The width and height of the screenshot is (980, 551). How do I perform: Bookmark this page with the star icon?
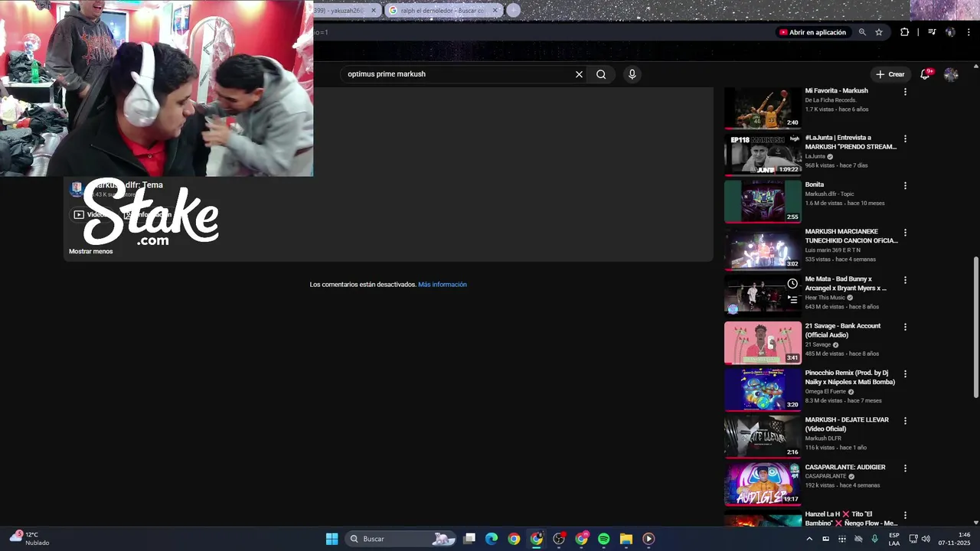click(879, 32)
